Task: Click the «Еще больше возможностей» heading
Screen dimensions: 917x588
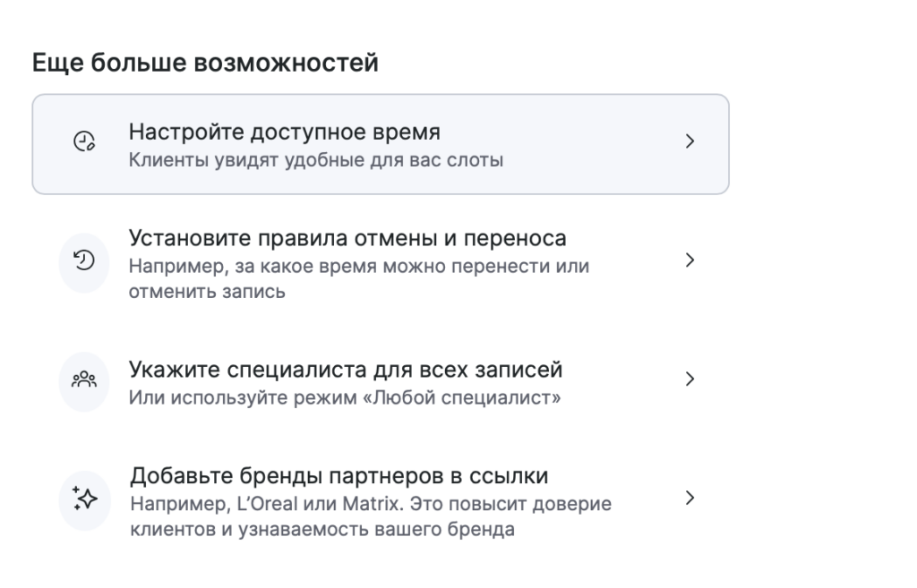Action: [205, 64]
